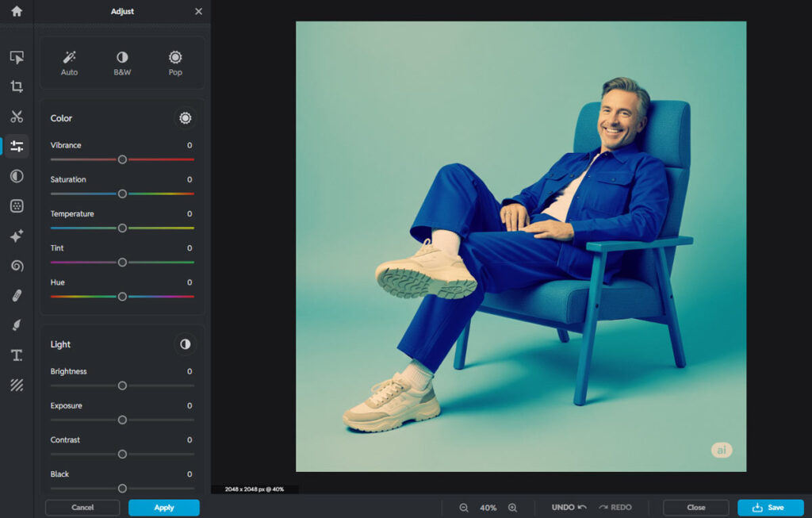Apply Auto adjustment preset
The image size is (812, 518).
(69, 63)
